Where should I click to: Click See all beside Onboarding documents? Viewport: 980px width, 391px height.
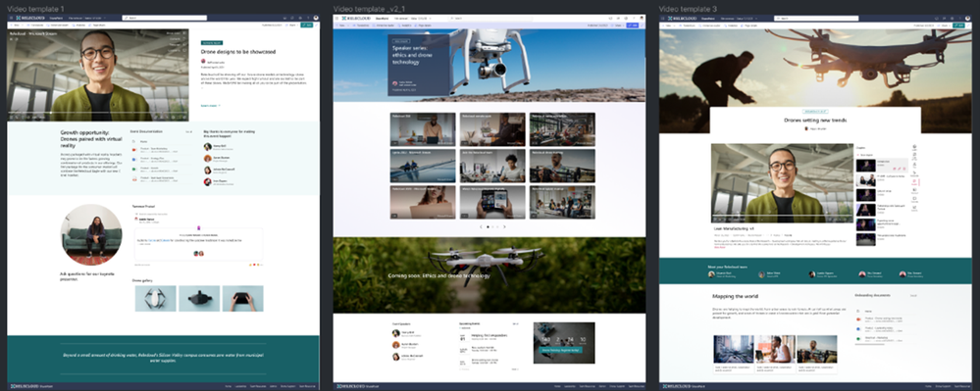[913, 295]
